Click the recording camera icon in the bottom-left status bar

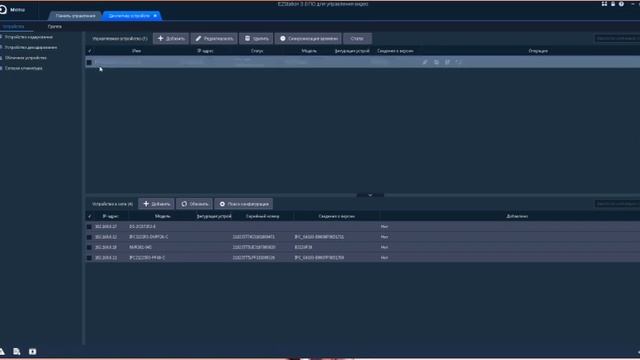coord(33,351)
